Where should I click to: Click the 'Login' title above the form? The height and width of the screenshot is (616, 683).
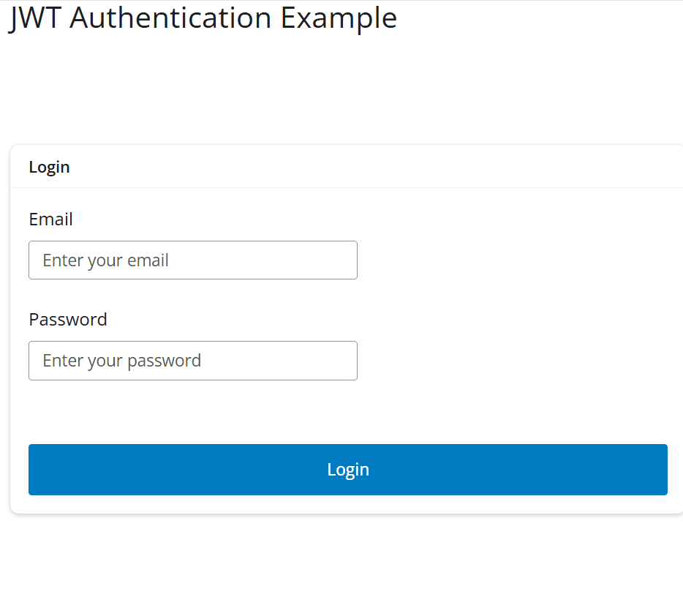pyautogui.click(x=49, y=167)
